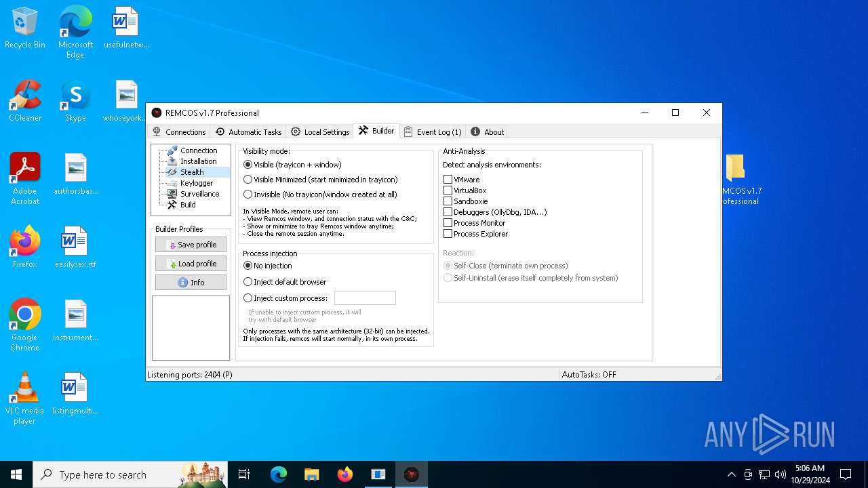This screenshot has height=488, width=868.
Task: Enable VMware detection checkbox
Action: tap(448, 180)
